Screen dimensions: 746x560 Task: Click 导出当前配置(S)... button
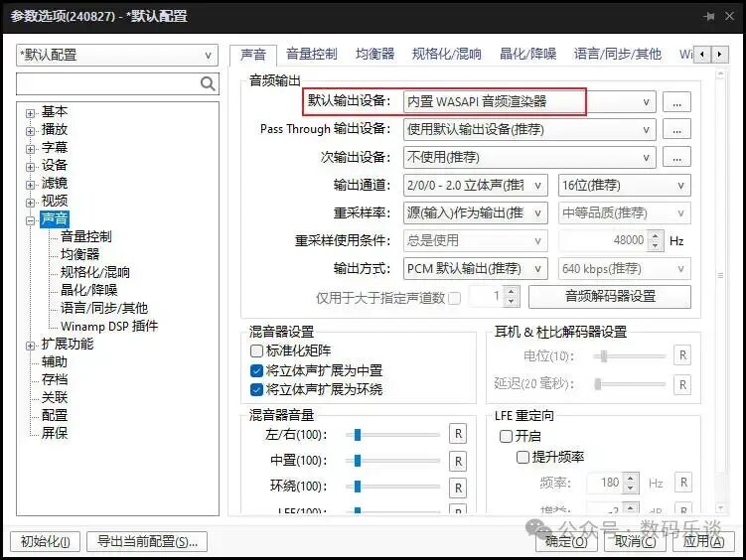147,541
